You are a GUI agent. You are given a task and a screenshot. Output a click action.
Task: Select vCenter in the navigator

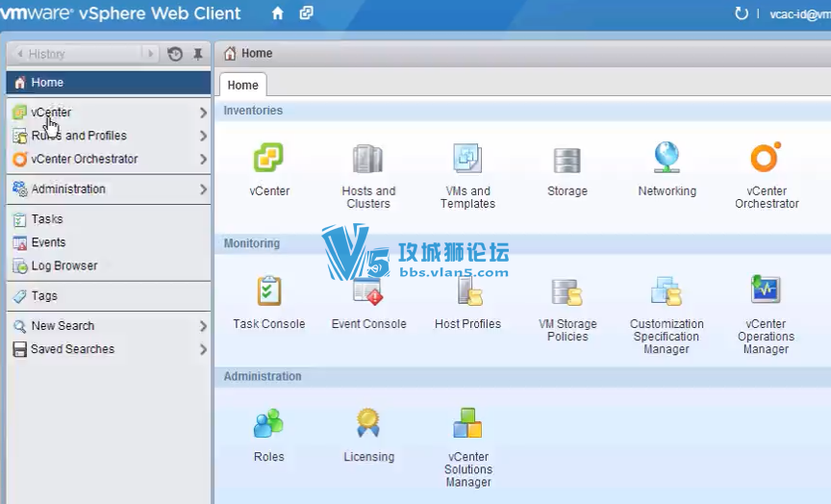[x=109, y=113]
